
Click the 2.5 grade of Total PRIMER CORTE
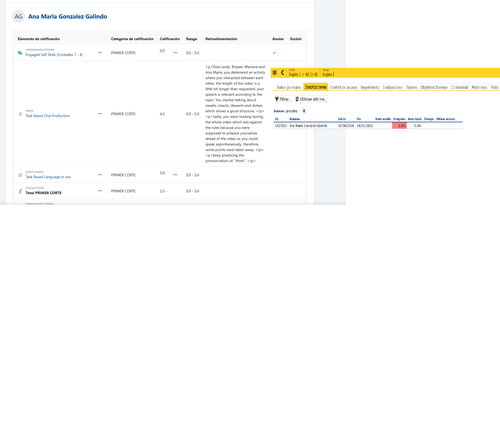click(x=162, y=191)
